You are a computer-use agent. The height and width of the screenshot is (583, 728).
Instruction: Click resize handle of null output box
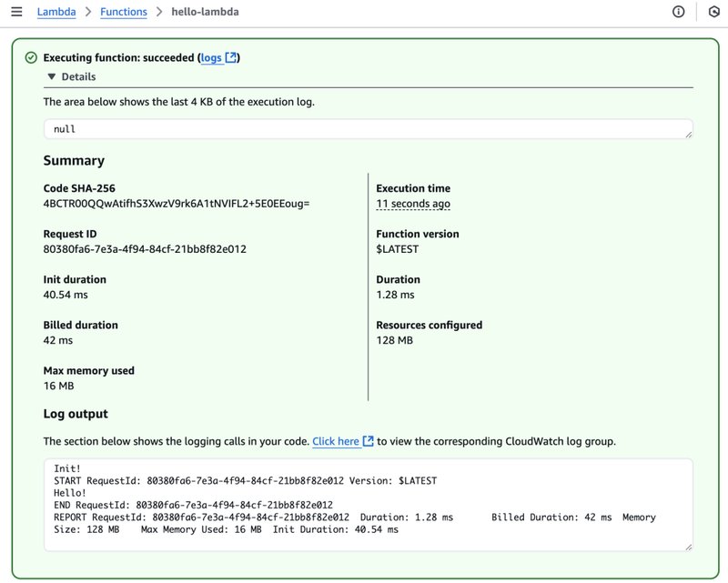[688, 134]
